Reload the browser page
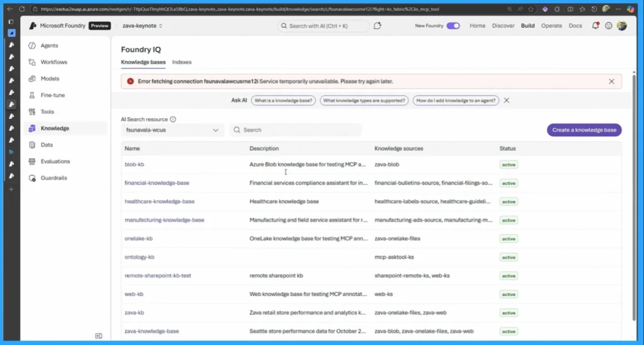The width and height of the screenshot is (644, 345). click(22, 9)
